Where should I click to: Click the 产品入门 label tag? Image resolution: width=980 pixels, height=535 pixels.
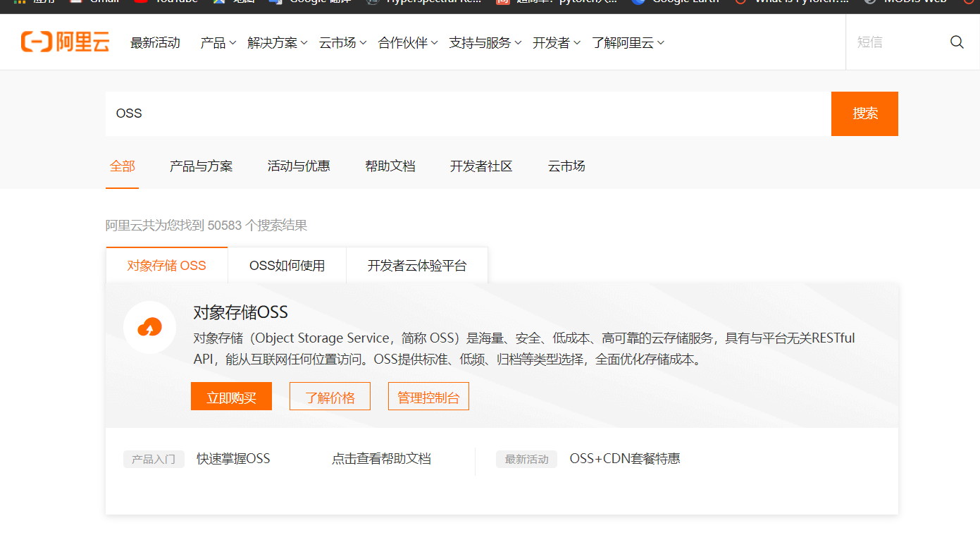click(x=154, y=460)
